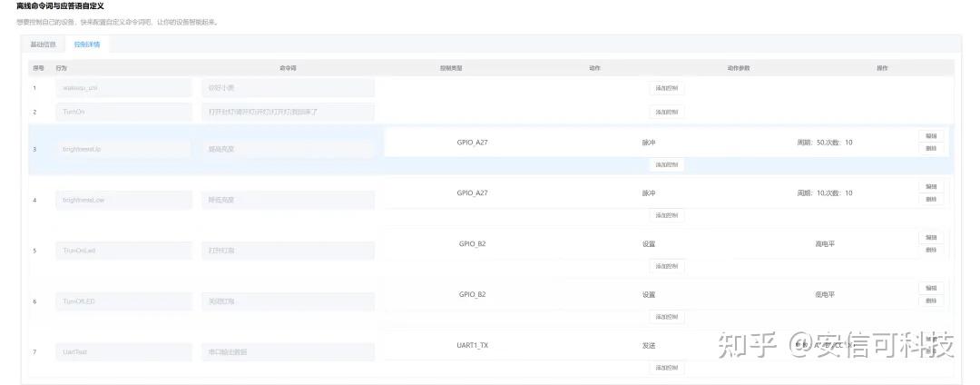980x385 pixels.
Task: Click the command word field in row 3
Action: [x=289, y=150]
